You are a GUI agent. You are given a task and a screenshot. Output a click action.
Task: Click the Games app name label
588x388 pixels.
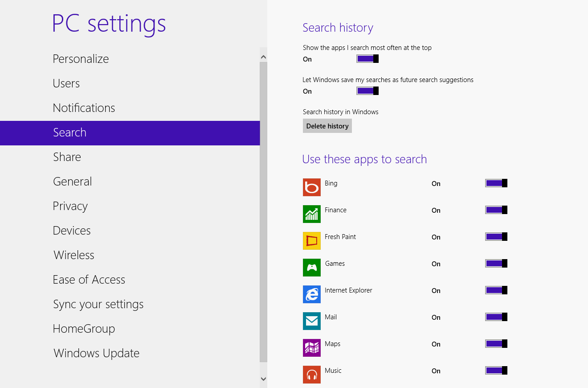coord(335,264)
